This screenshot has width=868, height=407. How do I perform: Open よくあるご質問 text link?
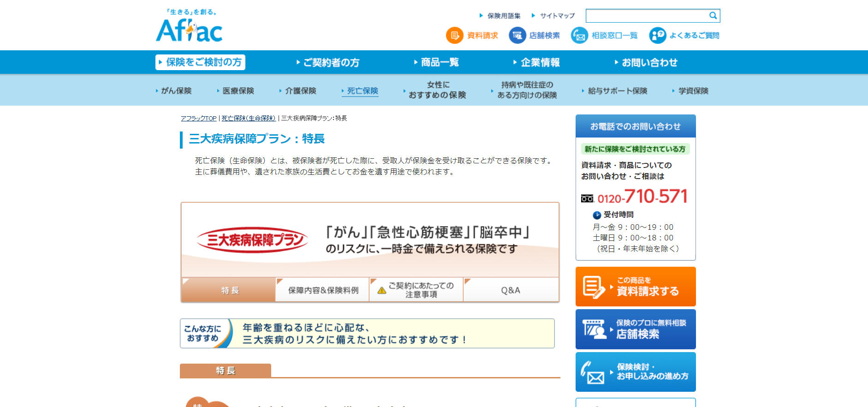(x=694, y=36)
